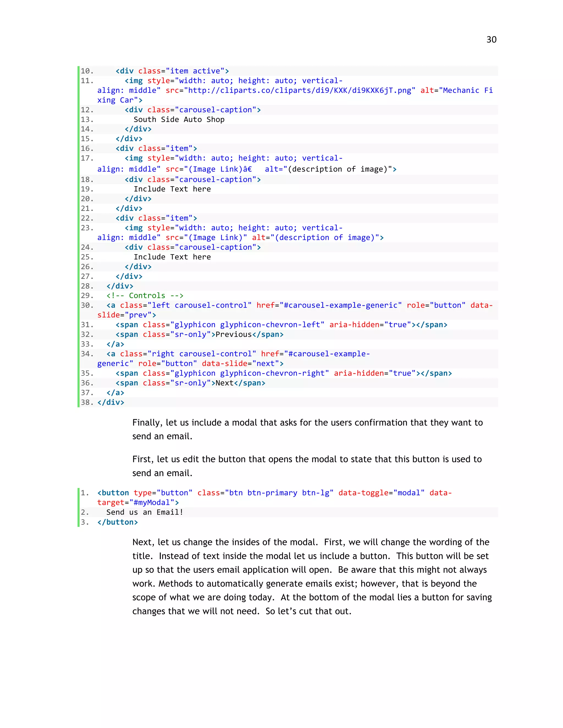Click the 'glyphicon-chevron-right' span line
The height and width of the screenshot is (728, 563).
(x=284, y=373)
